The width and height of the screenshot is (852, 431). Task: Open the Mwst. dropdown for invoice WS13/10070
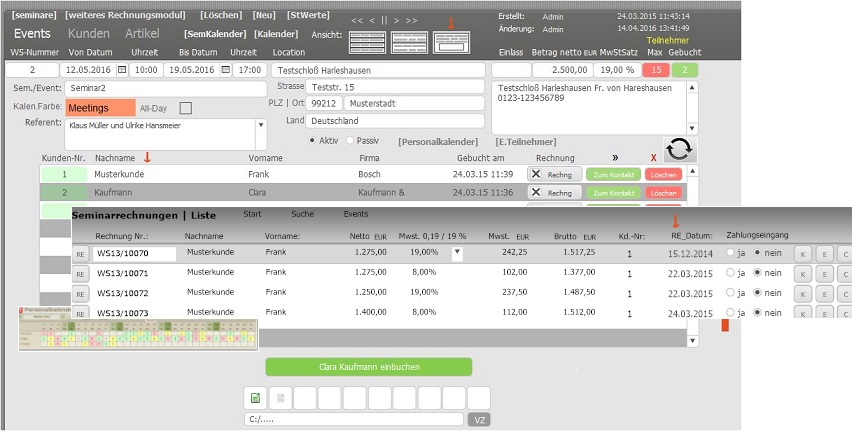[457, 253]
